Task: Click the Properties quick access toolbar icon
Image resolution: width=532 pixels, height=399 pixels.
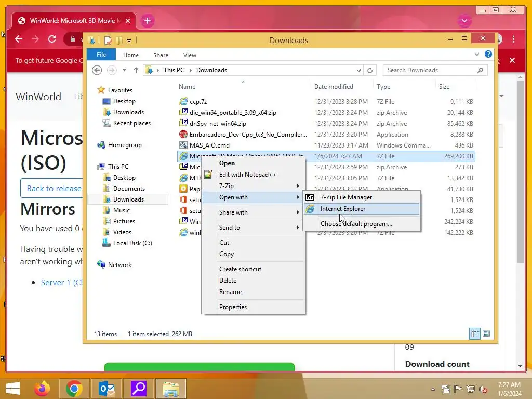Action: [x=108, y=41]
